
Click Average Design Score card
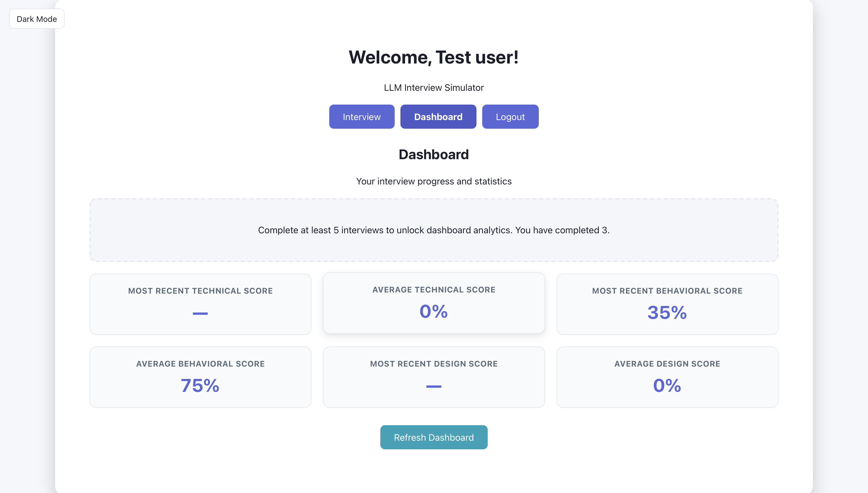667,377
